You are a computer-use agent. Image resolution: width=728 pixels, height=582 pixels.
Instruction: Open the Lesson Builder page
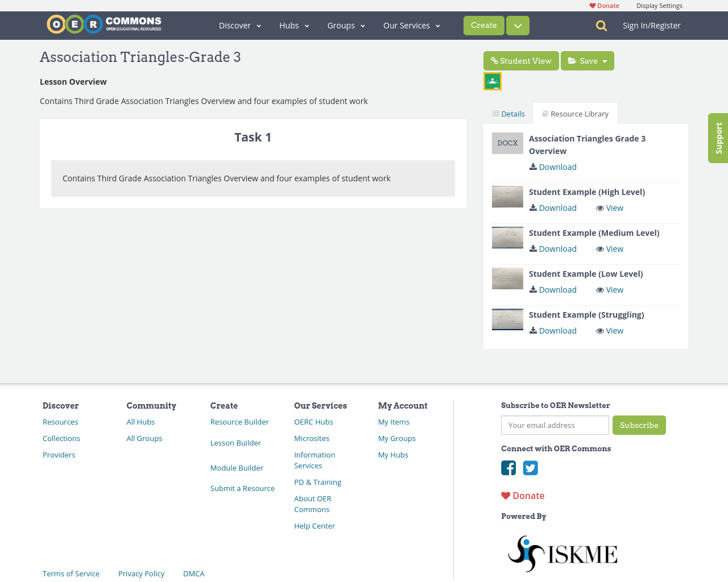click(235, 442)
